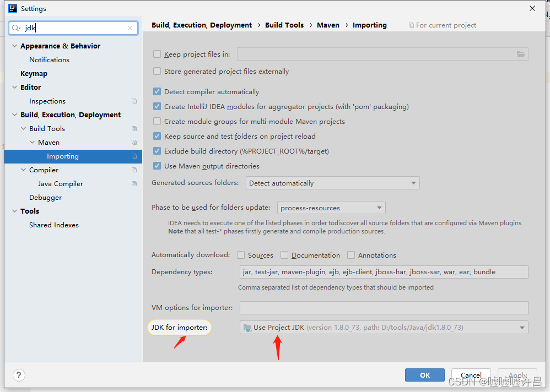
Task: Click the search magnifier icon in settings
Action: coord(16,28)
